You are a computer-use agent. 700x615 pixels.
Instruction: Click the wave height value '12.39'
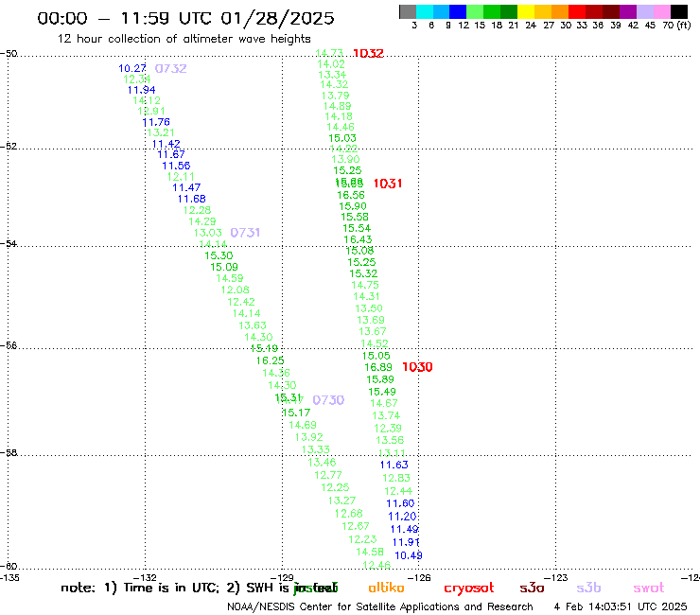coord(388,429)
